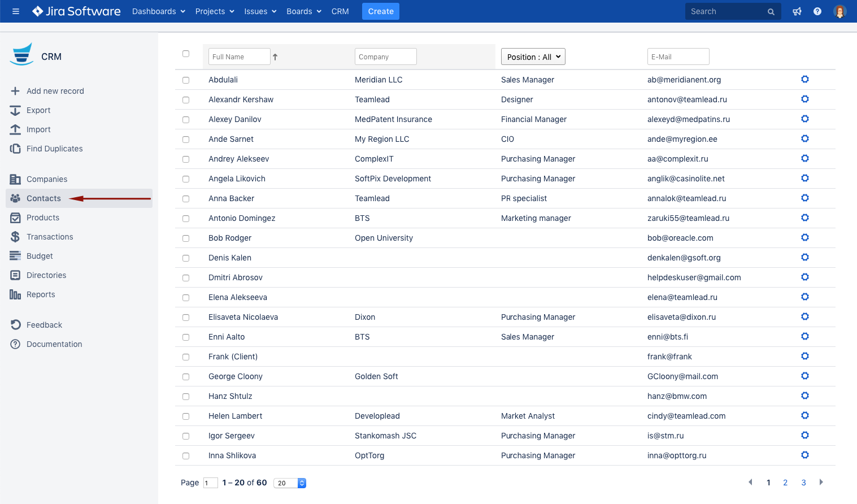Click the feedback megaphone icon in header
This screenshot has width=857, height=504.
[x=797, y=11]
